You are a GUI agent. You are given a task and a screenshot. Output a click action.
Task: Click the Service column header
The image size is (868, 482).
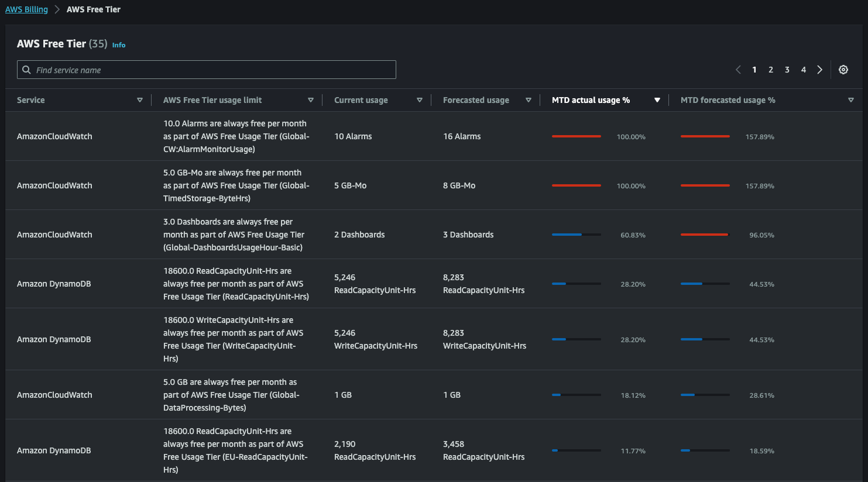pos(31,100)
